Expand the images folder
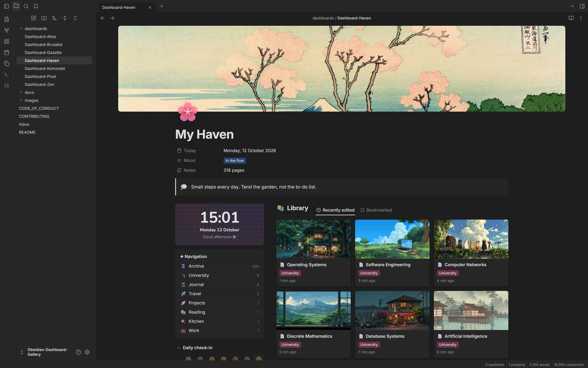 pyautogui.click(x=21, y=100)
